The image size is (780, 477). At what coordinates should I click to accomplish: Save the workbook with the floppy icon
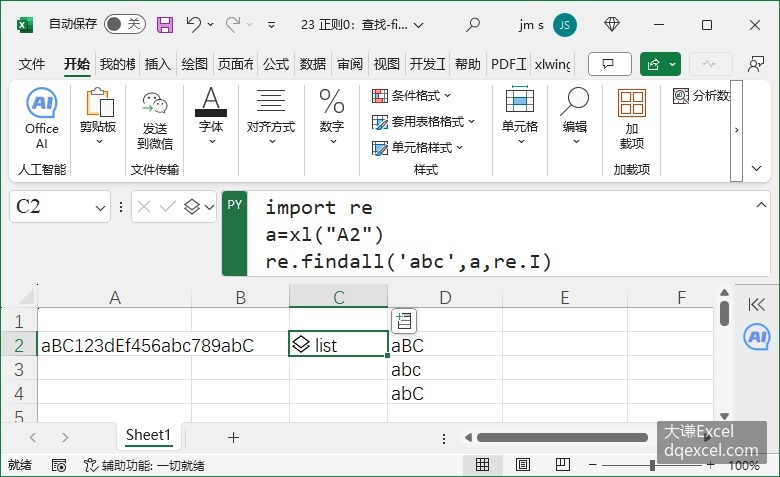165,24
